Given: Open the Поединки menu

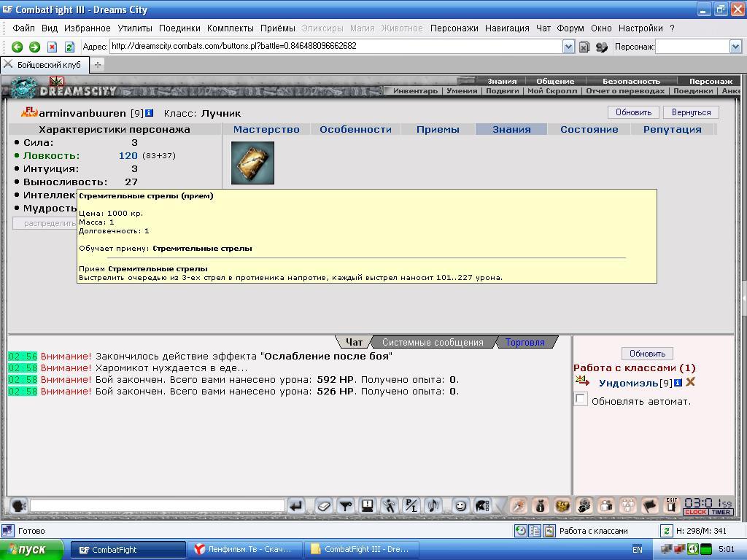Looking at the screenshot, I should pyautogui.click(x=179, y=28).
